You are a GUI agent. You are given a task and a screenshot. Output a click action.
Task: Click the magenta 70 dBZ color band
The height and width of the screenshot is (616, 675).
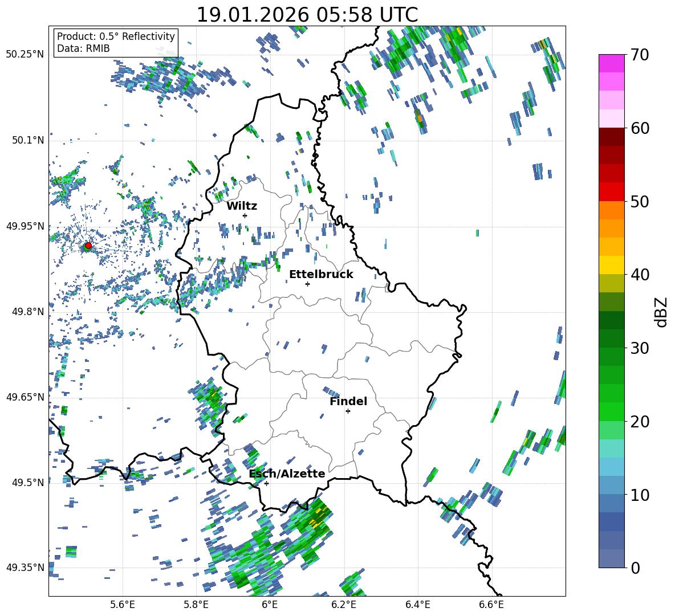tap(611, 63)
